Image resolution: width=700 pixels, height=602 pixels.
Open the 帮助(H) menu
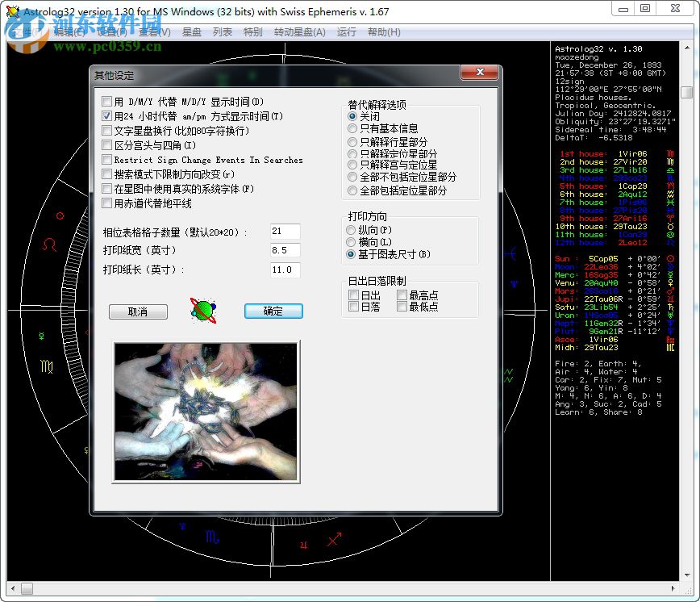coord(384,31)
